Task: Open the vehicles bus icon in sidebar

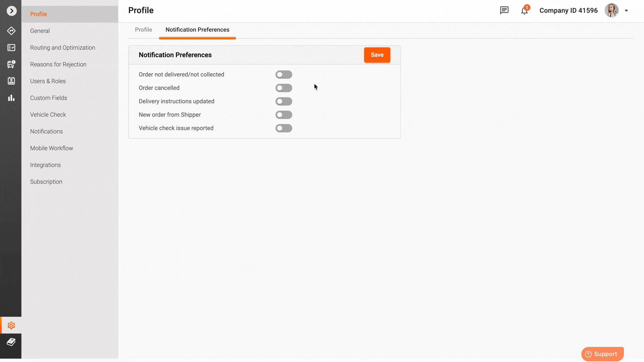Action: pos(11,64)
